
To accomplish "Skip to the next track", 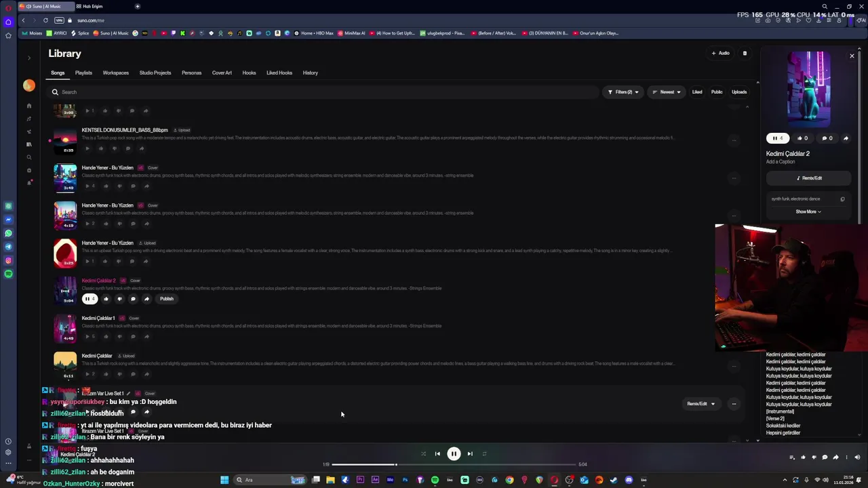I will click(470, 453).
